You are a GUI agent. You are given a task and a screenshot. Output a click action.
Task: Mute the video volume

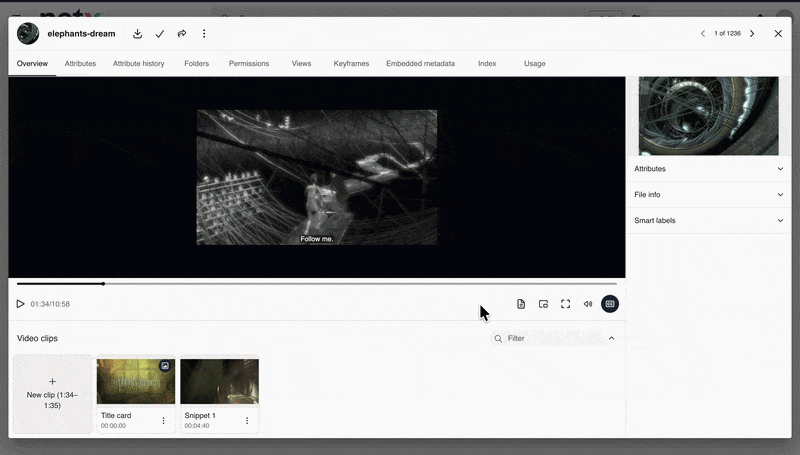tap(588, 304)
